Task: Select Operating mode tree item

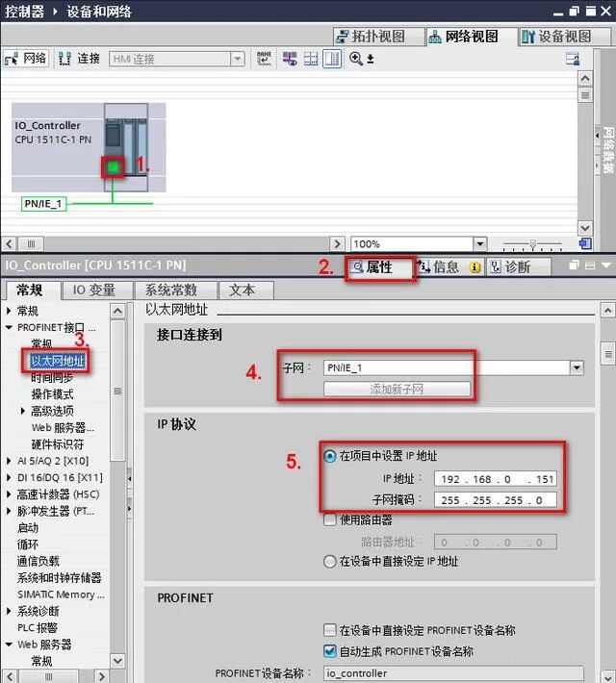Action: click(52, 394)
